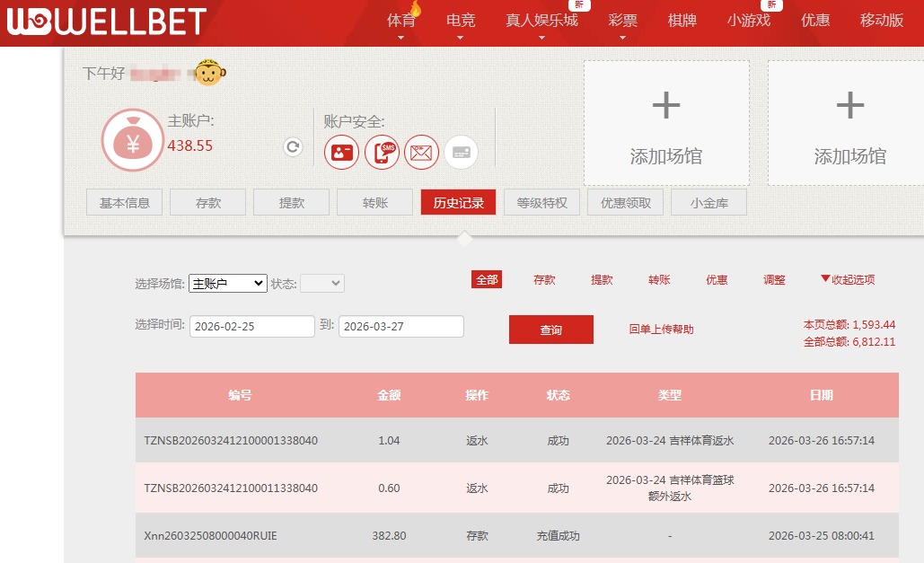Image resolution: width=924 pixels, height=563 pixels.
Task: Open the 主账户 venue dropdown
Action: tap(227, 283)
